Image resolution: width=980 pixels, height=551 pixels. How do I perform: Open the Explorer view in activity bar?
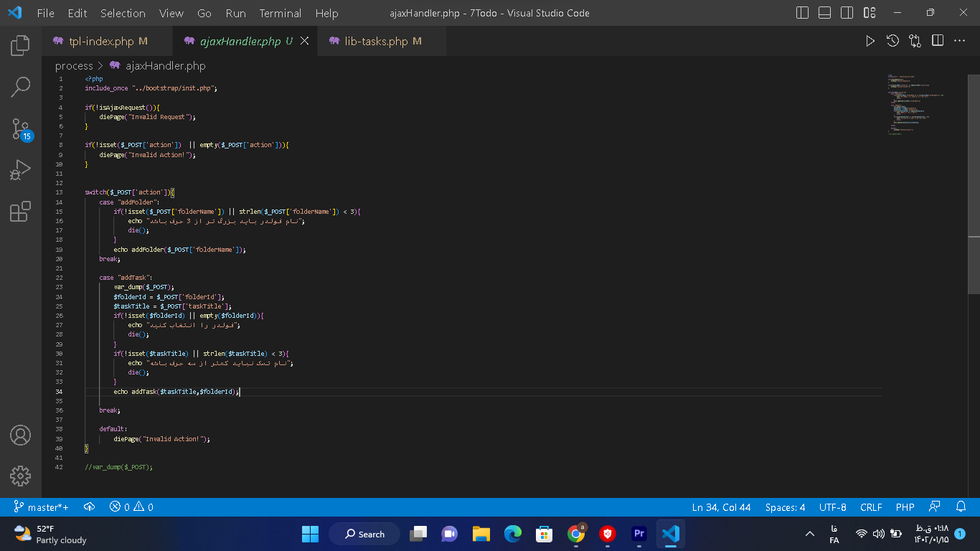pyautogui.click(x=20, y=45)
